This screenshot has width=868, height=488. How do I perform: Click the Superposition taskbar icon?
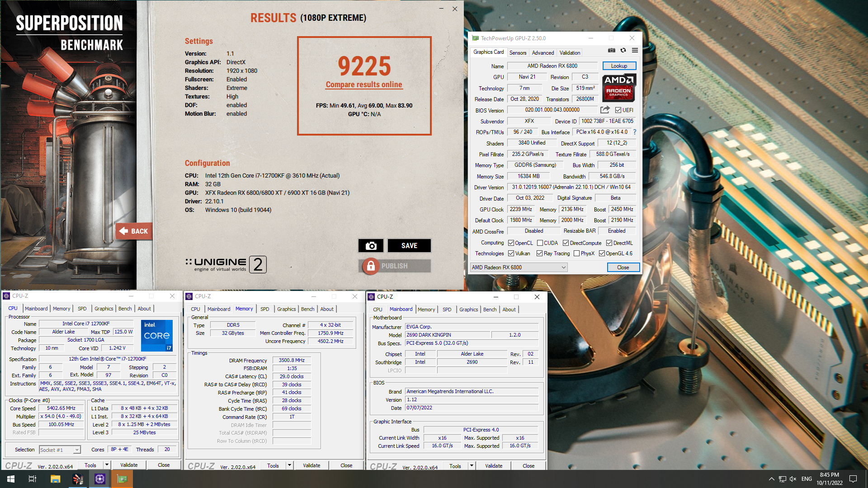pos(78,479)
